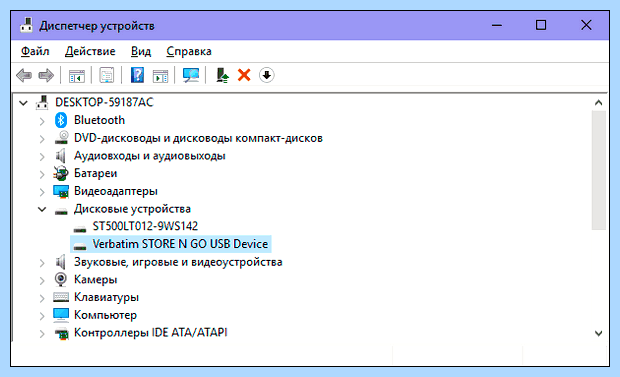Screen dimensions: 620x377
Task: Collapse the DESKTOP-59187AC root node
Action: tap(23, 103)
